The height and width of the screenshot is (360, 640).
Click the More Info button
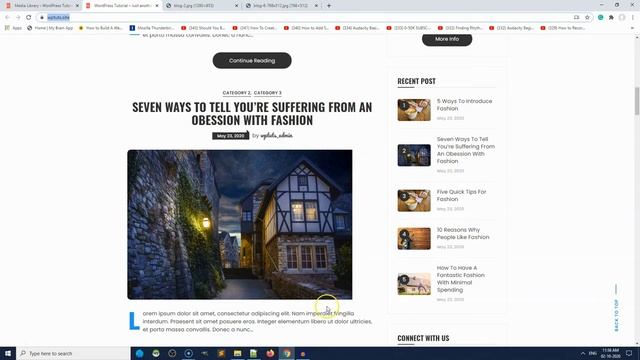coord(447,39)
